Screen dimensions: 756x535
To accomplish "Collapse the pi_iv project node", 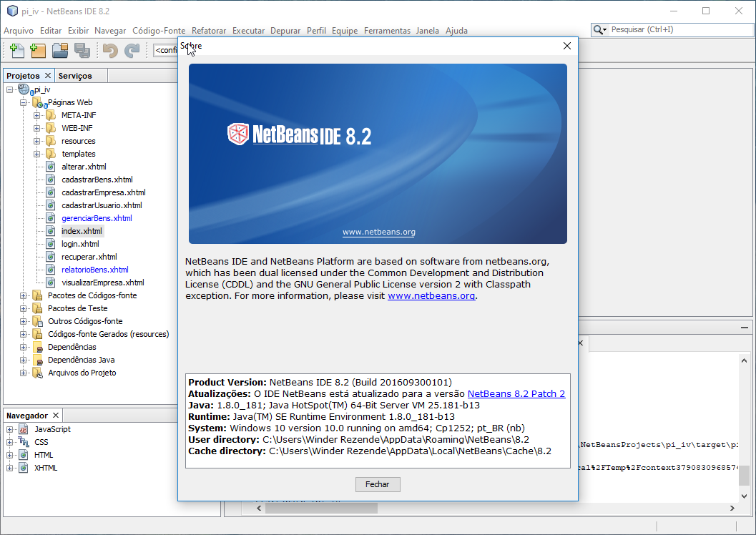I will (x=9, y=89).
